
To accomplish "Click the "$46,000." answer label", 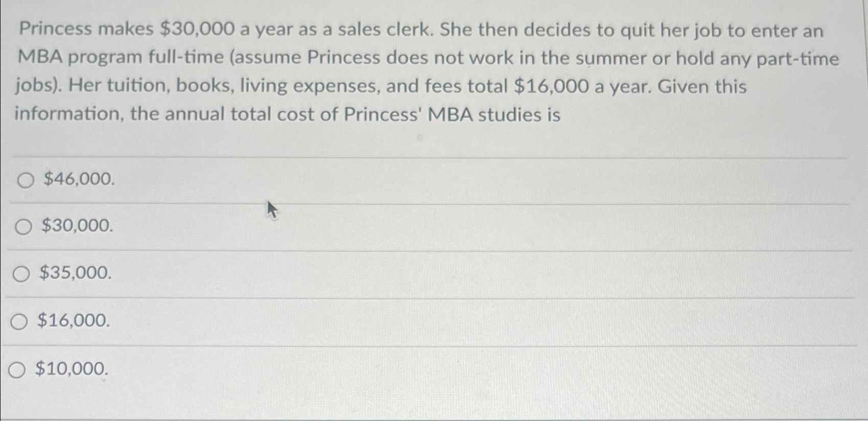I will coord(77,180).
